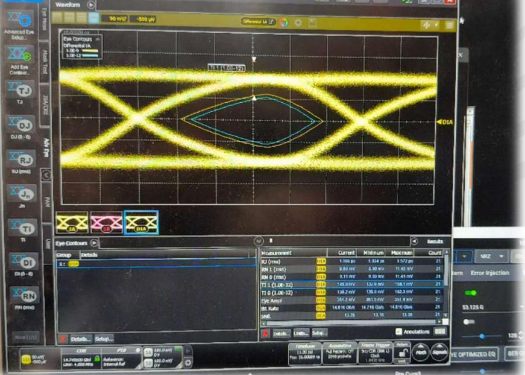Delete the selected results measurement
Screen dimensions: 525x375
266,333
